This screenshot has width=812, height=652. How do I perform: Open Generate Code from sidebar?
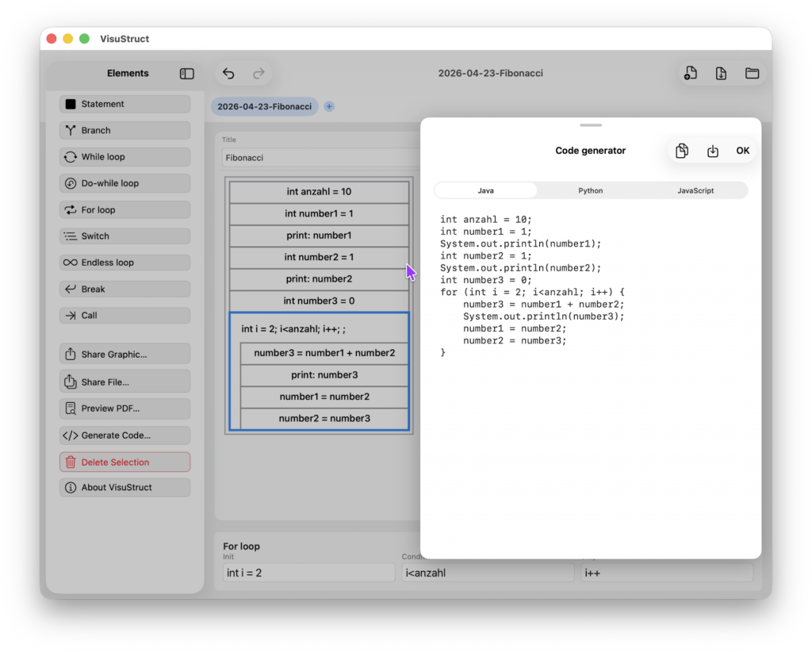pos(124,435)
